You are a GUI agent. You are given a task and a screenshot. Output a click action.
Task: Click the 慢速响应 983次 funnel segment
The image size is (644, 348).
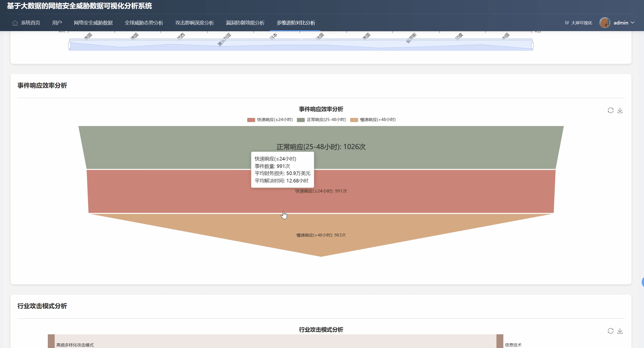pyautogui.click(x=321, y=235)
